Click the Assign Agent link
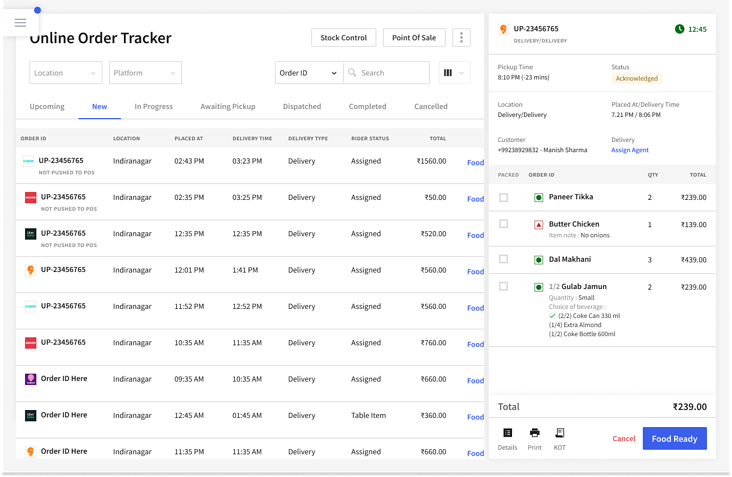This screenshot has height=477, width=732. pyautogui.click(x=630, y=150)
